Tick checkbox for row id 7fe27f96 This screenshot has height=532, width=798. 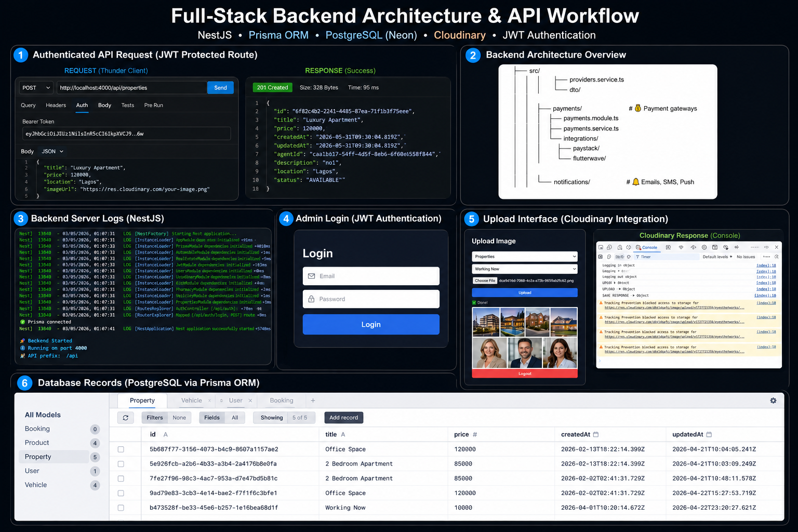pos(121,478)
